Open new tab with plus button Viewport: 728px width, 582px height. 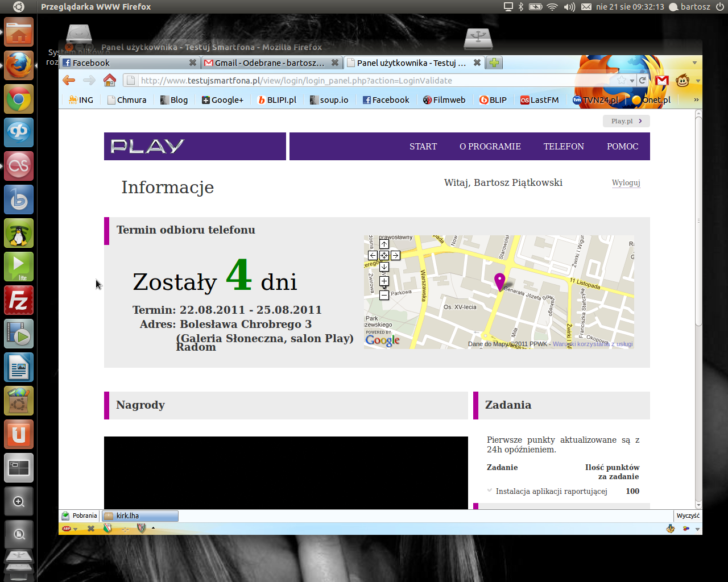pos(494,63)
